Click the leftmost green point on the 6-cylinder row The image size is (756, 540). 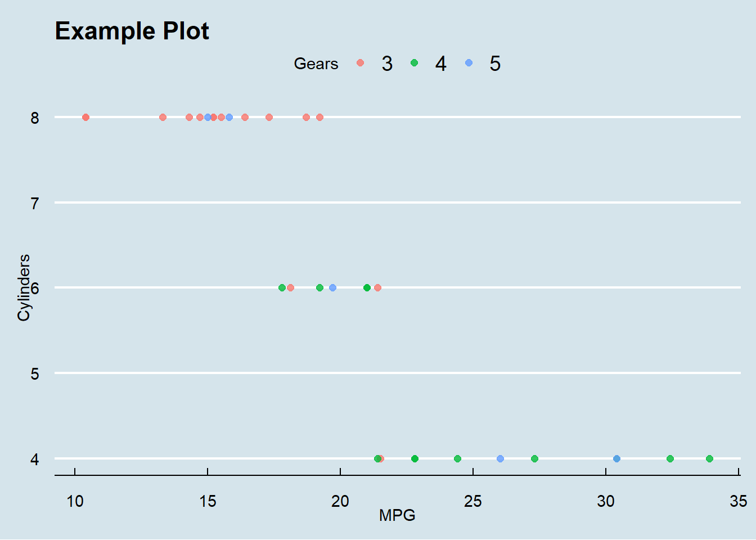tap(282, 288)
